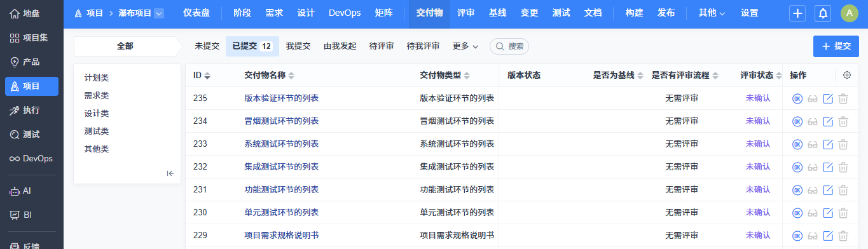This screenshot has width=868, height=249.
Task: Select 其他类 category
Action: [97, 149]
